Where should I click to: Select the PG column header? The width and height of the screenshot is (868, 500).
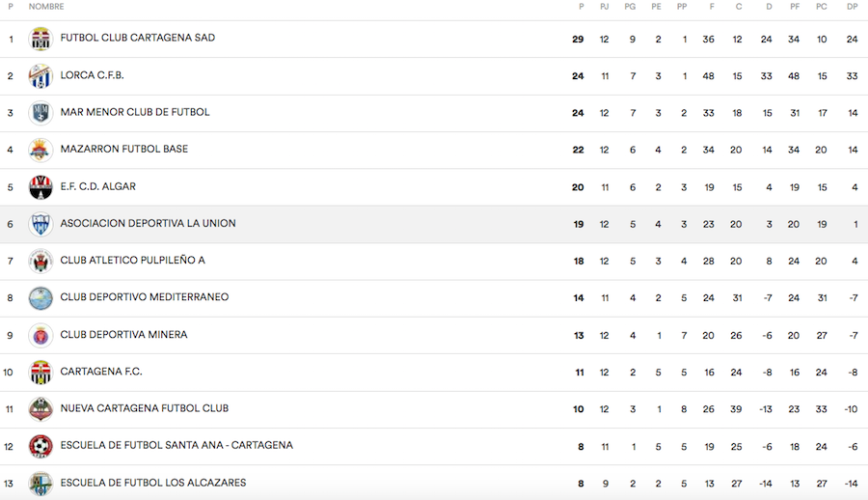630,7
